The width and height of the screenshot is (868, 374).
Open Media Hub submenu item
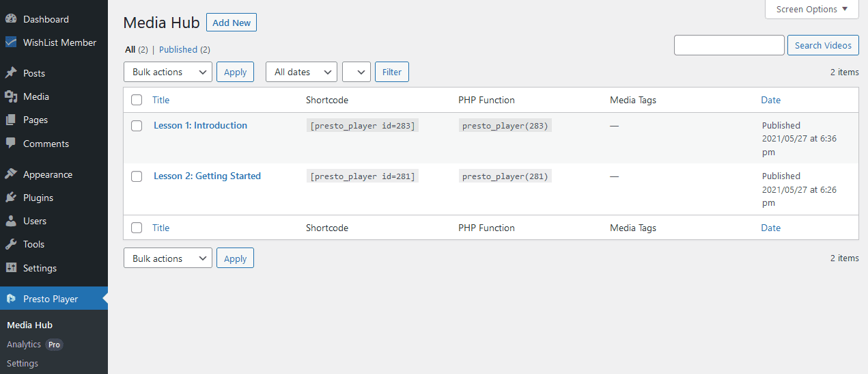[x=29, y=325]
